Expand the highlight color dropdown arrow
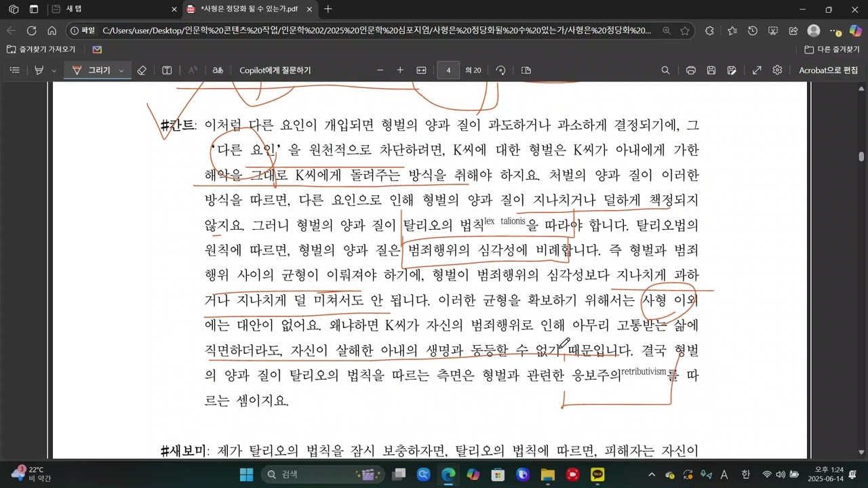Screen dimensions: 868x488 [x=54, y=70]
